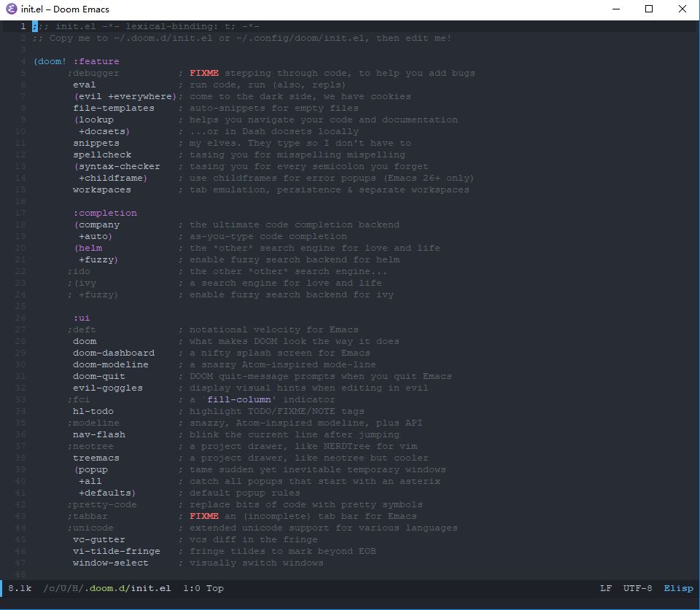
Task: Click the UTF-8 encoding indicator
Action: pyautogui.click(x=637, y=588)
